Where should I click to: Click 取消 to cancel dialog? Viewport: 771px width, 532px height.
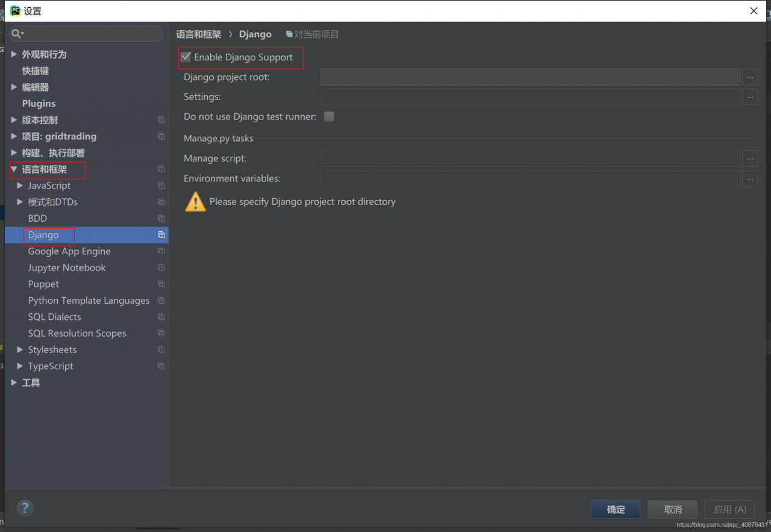tap(672, 509)
